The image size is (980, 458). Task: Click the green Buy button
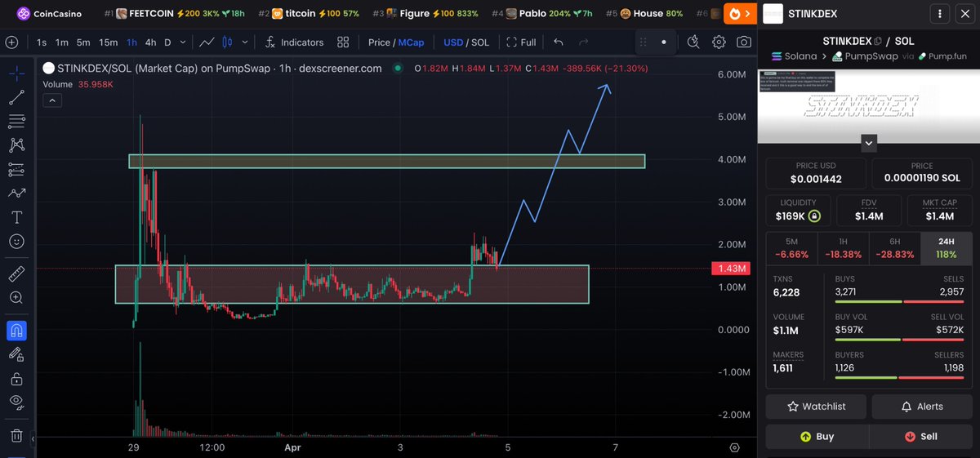click(x=817, y=436)
